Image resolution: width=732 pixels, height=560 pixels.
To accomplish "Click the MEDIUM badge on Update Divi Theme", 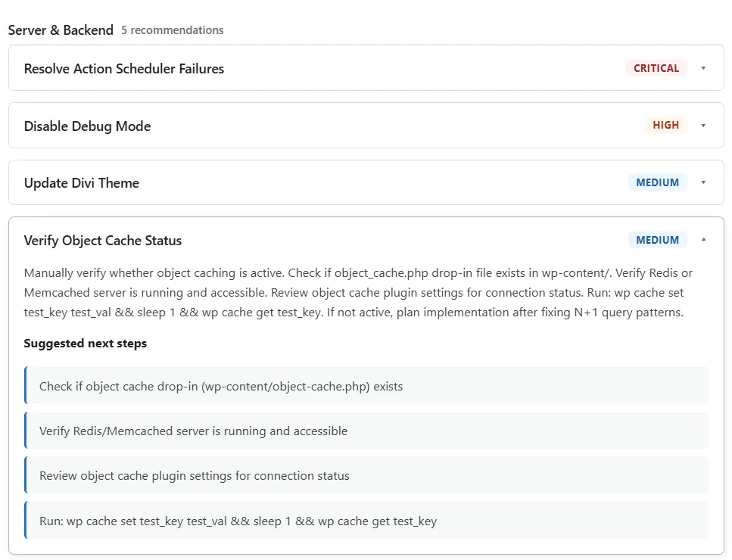I will [x=657, y=182].
